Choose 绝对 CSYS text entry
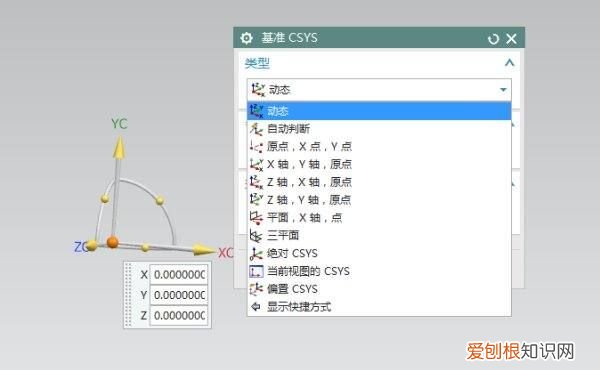600x370 pixels. click(292, 253)
